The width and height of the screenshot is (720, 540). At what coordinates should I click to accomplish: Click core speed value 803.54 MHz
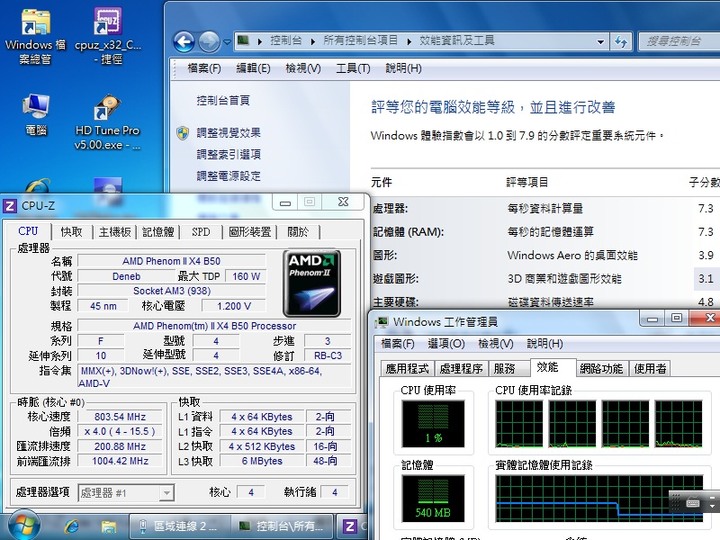[120, 416]
